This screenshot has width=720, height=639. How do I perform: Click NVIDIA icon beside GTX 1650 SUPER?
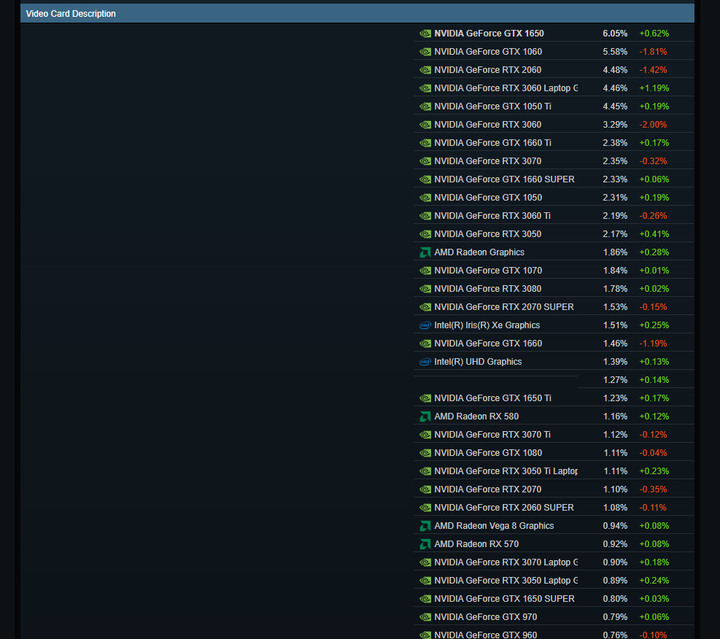point(425,599)
